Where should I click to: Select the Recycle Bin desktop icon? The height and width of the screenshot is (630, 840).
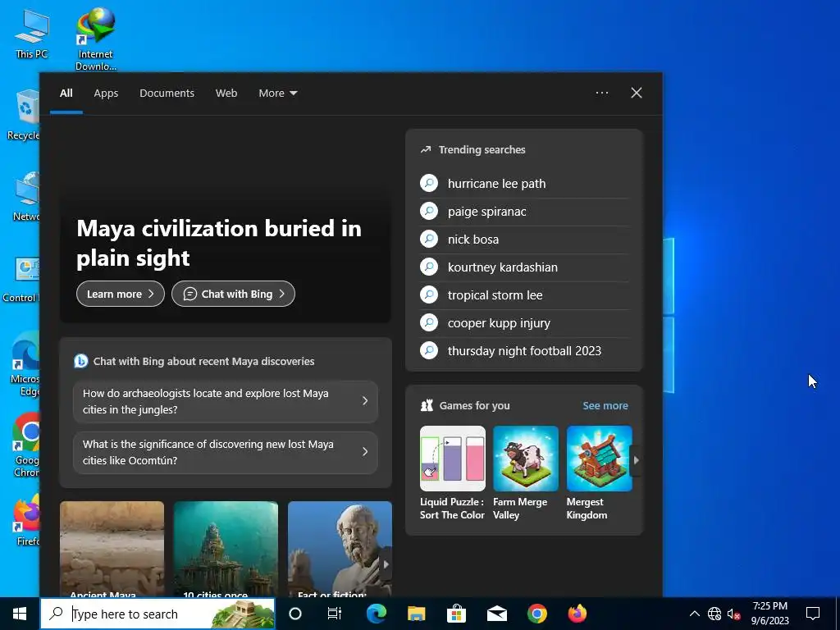[24, 115]
